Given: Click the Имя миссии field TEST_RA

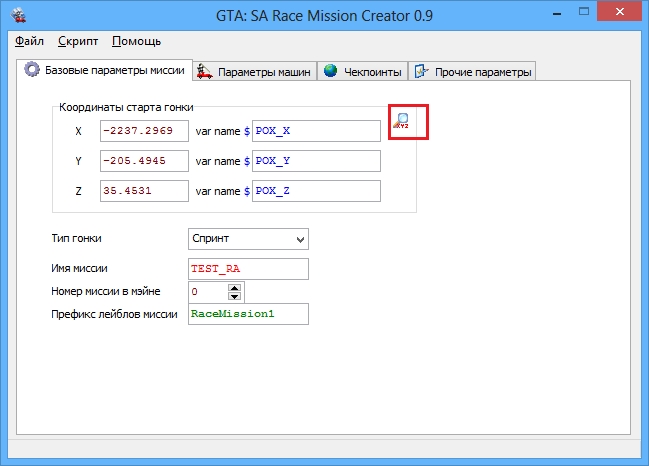Looking at the screenshot, I should tap(248, 269).
